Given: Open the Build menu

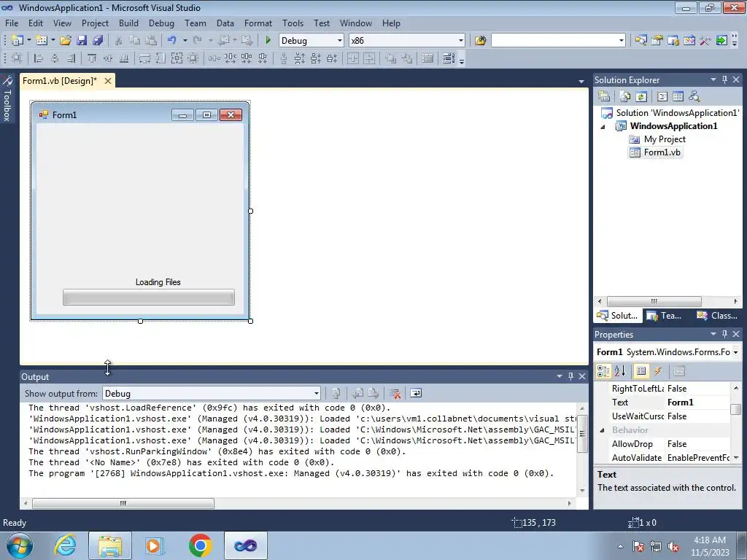Looking at the screenshot, I should [x=128, y=23].
